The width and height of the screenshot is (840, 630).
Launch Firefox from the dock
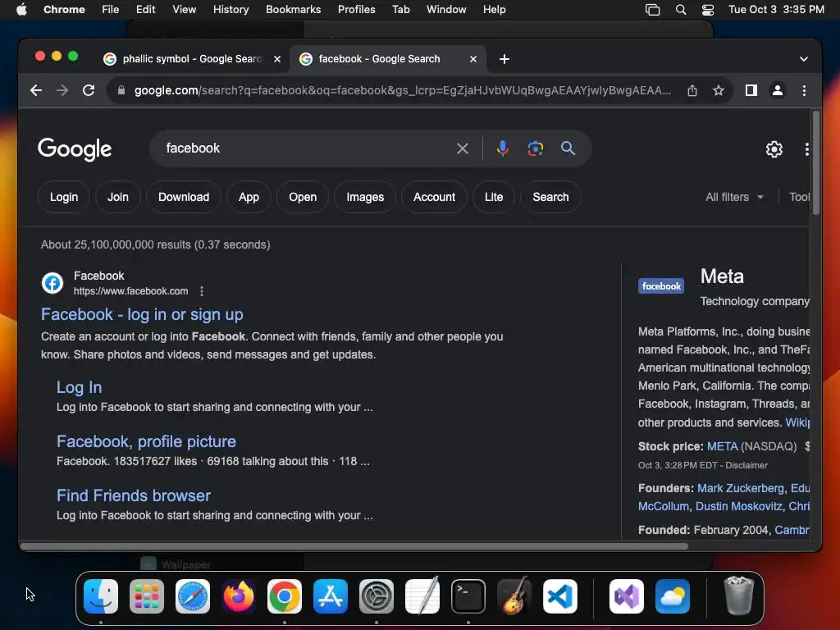pos(239,596)
